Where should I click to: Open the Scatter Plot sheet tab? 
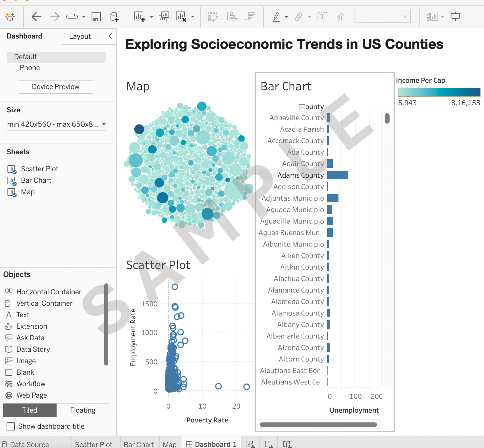pos(93,444)
